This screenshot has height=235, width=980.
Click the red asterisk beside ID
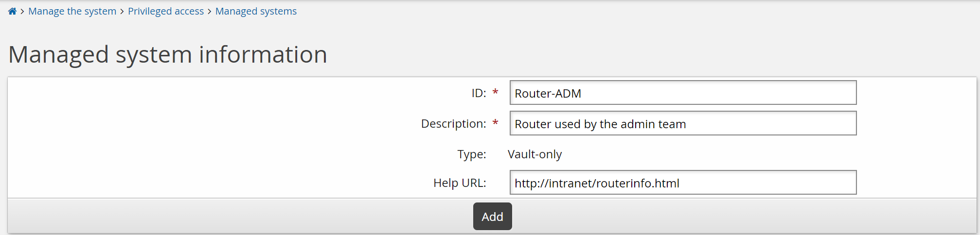click(495, 92)
